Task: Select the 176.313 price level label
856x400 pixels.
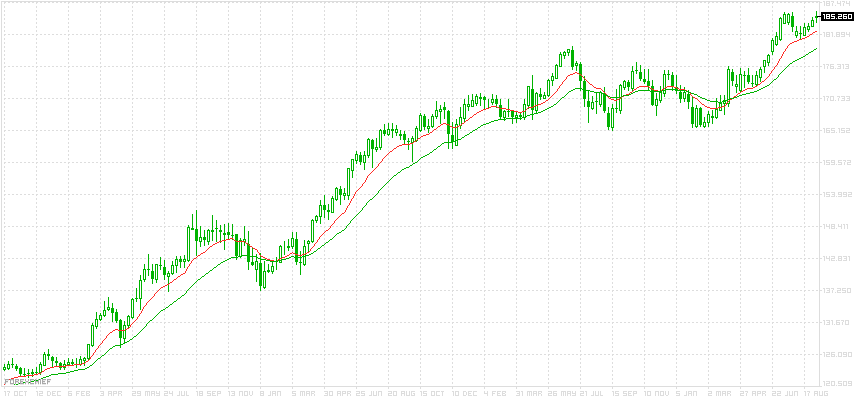Action: pos(836,67)
